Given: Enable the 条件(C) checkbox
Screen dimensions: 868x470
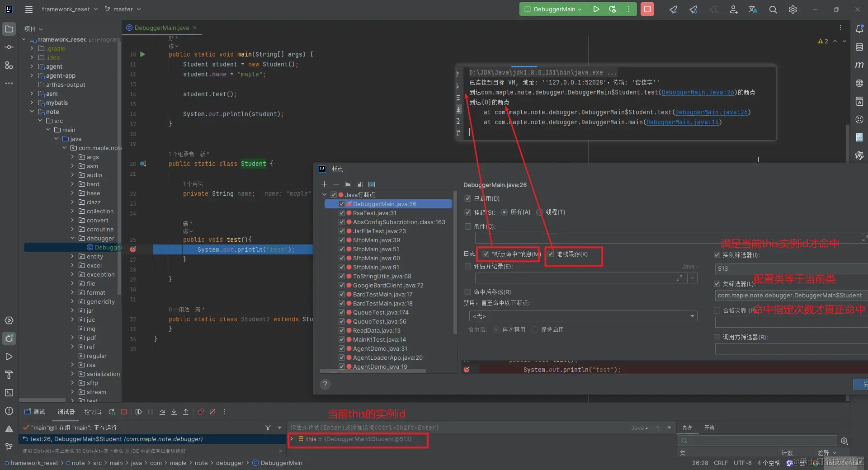Looking at the screenshot, I should pos(468,226).
